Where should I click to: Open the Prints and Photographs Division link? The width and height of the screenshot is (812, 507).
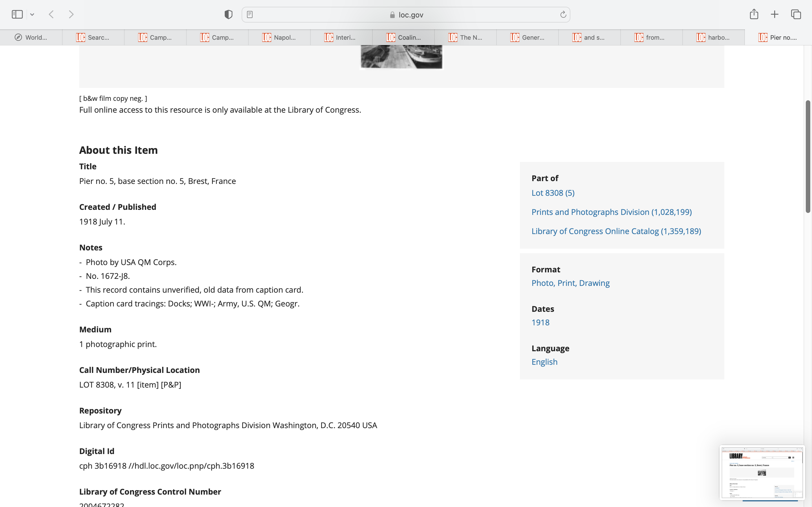point(611,212)
